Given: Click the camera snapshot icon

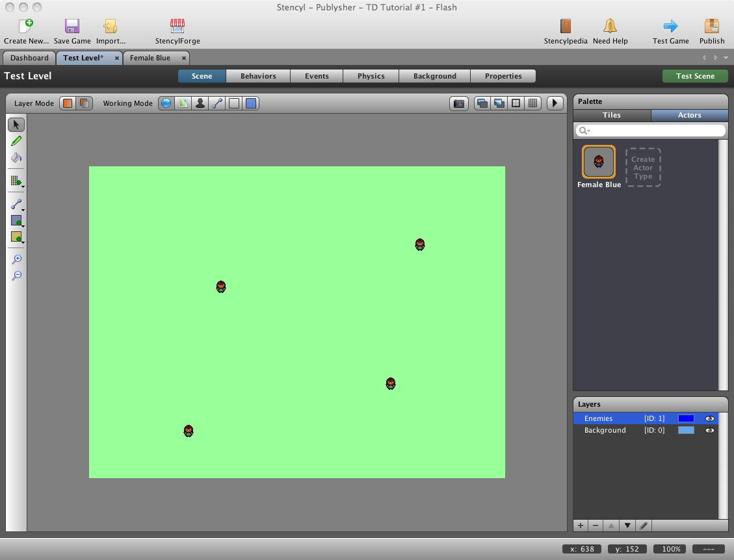Looking at the screenshot, I should coord(459,103).
